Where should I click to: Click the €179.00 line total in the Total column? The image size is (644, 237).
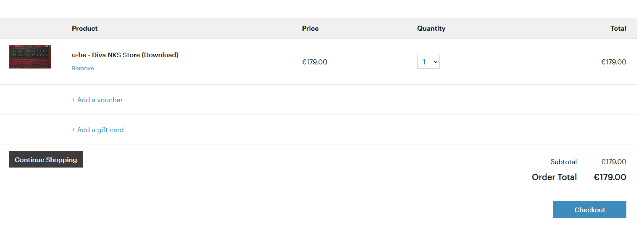point(613,62)
